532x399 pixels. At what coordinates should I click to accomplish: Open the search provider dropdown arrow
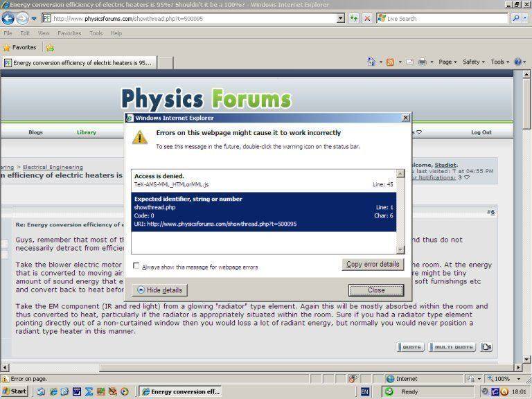pos(525,18)
